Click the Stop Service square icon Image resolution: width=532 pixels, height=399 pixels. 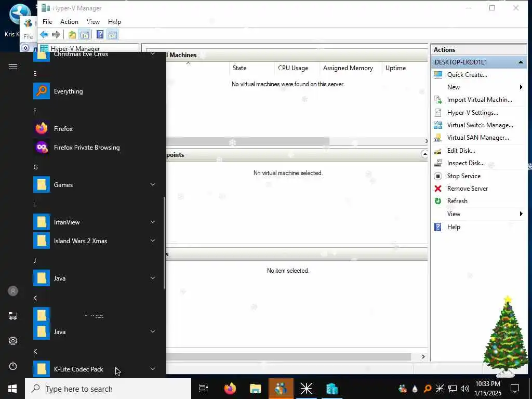pos(438,176)
